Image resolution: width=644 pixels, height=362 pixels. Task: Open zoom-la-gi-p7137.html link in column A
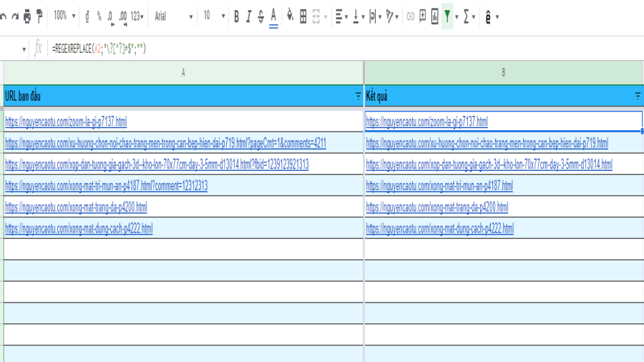pos(66,122)
